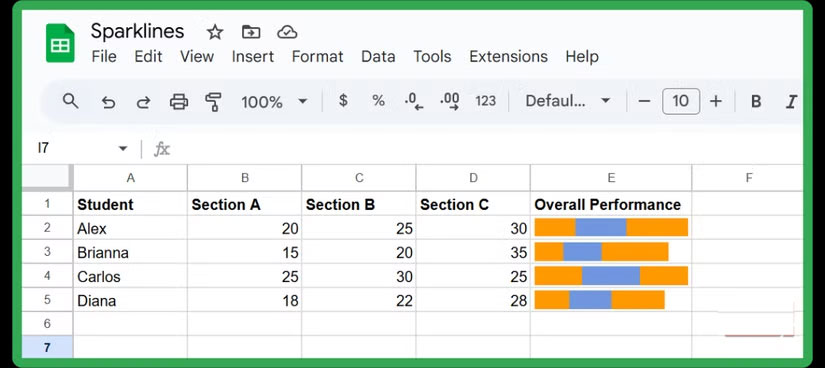Select row 4 header
The width and height of the screenshot is (825, 368).
(x=47, y=276)
